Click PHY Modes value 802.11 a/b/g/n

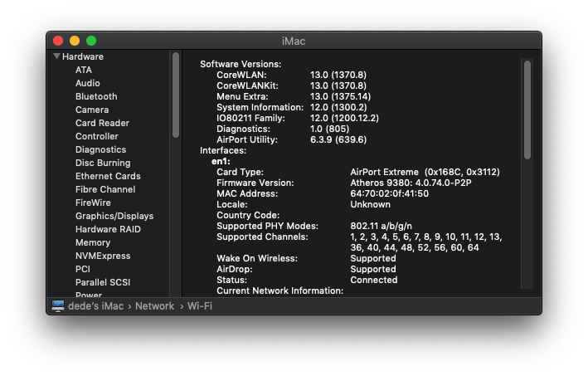[381, 227]
